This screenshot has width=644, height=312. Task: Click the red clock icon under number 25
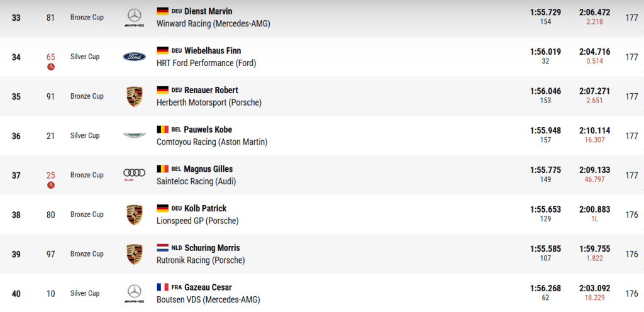point(51,185)
